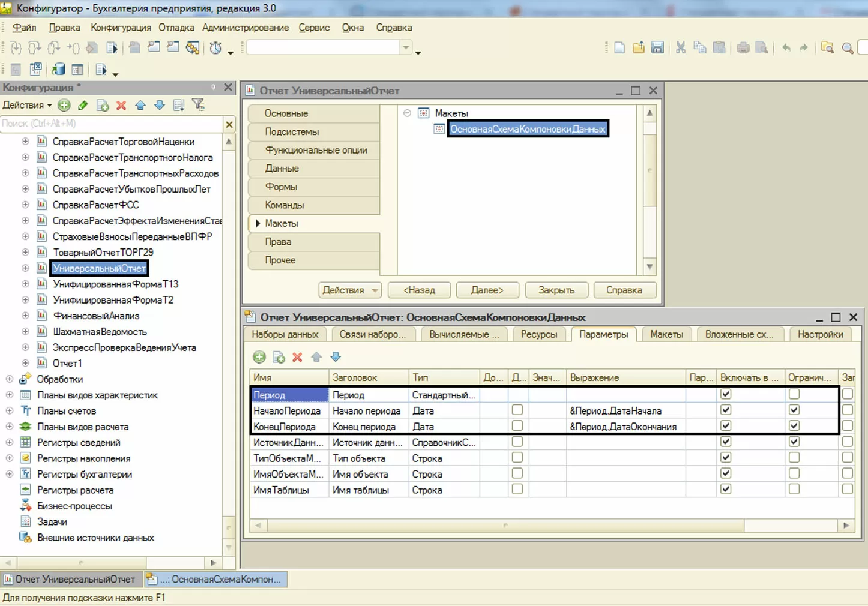Image resolution: width=868 pixels, height=606 pixels.
Task: Uncheck 'Огранич' checkbox for НачалоПериода row
Action: click(x=794, y=410)
